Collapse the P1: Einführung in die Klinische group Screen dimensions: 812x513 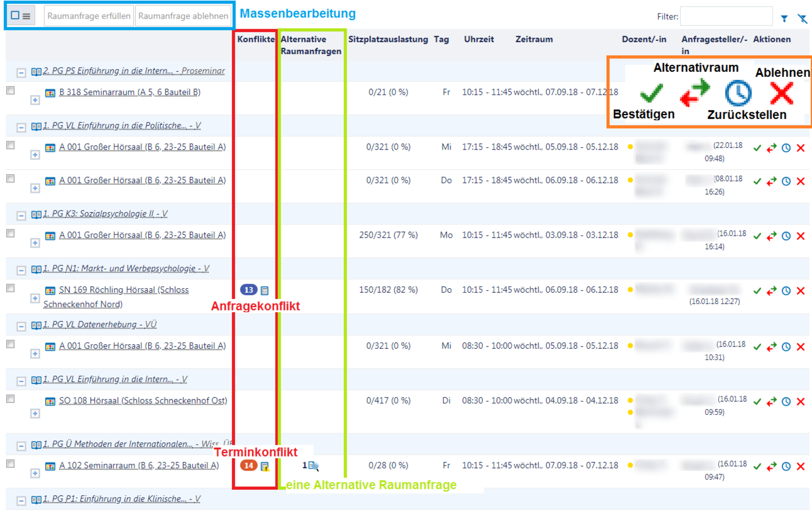point(21,501)
